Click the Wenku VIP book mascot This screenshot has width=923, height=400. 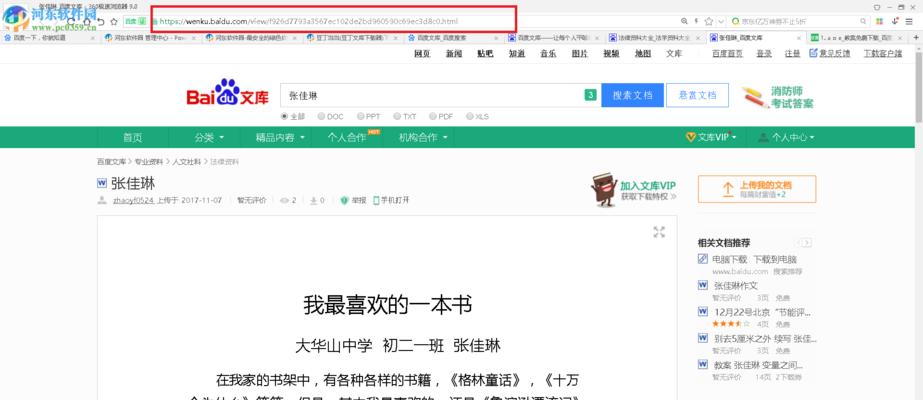[x=603, y=189]
